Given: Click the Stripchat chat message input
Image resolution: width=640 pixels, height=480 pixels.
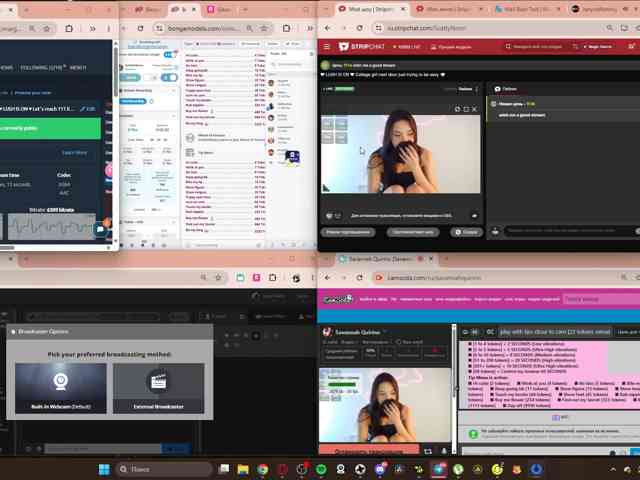Looking at the screenshot, I should 569,231.
